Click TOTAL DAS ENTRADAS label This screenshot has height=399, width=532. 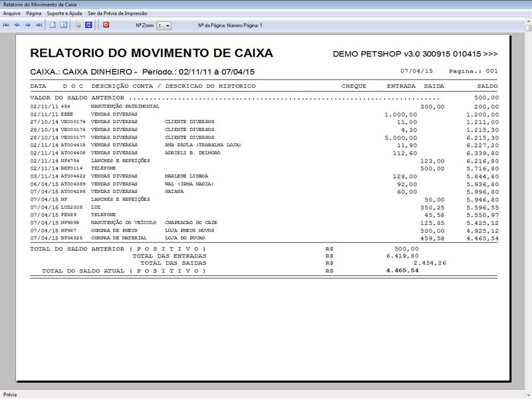170,256
